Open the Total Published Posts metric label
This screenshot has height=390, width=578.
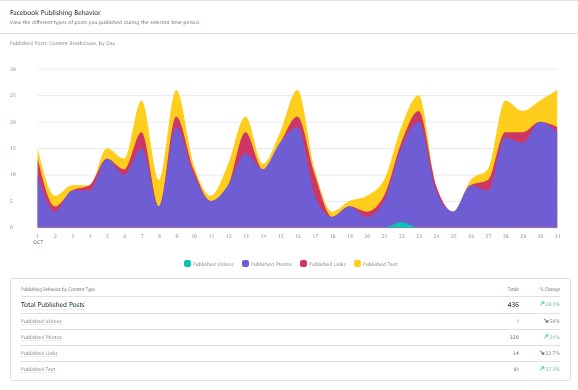pos(52,304)
